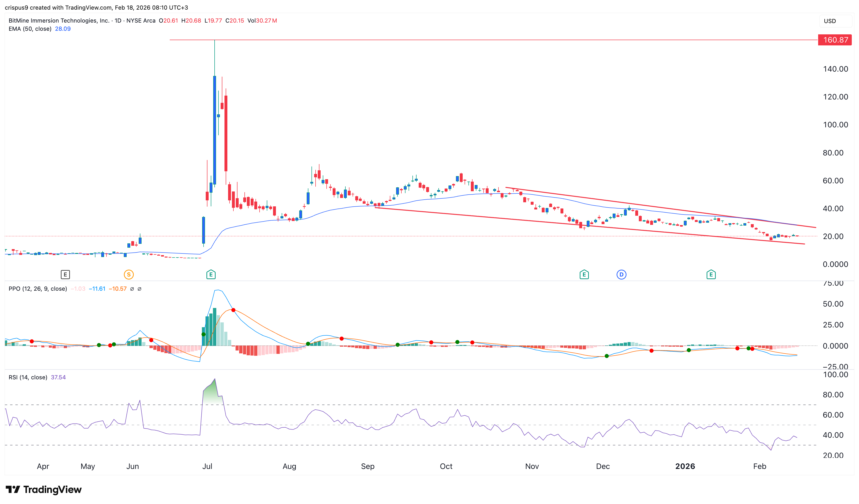This screenshot has width=859, height=504.
Task: Click the EMA (50, close) indicator legend
Action: [30, 29]
